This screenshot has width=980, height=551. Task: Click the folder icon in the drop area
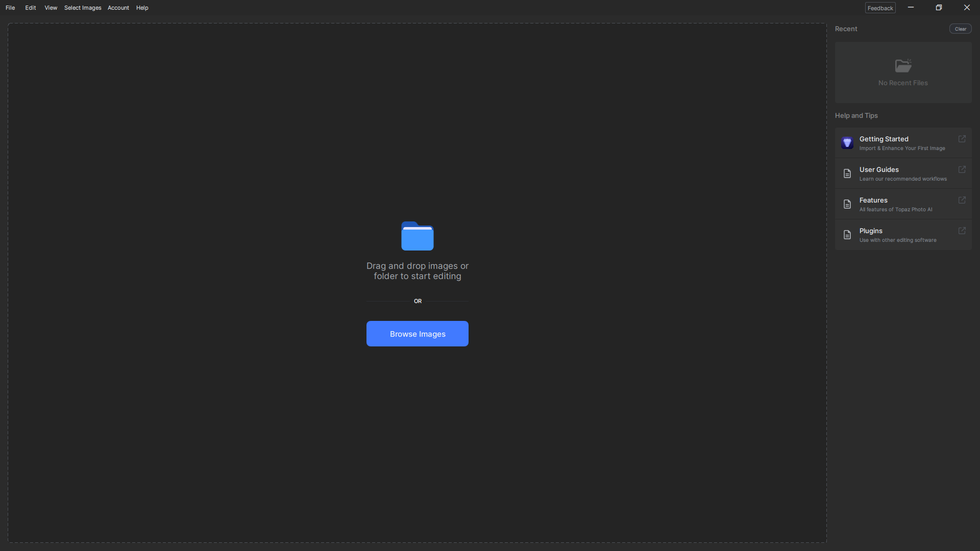tap(417, 236)
